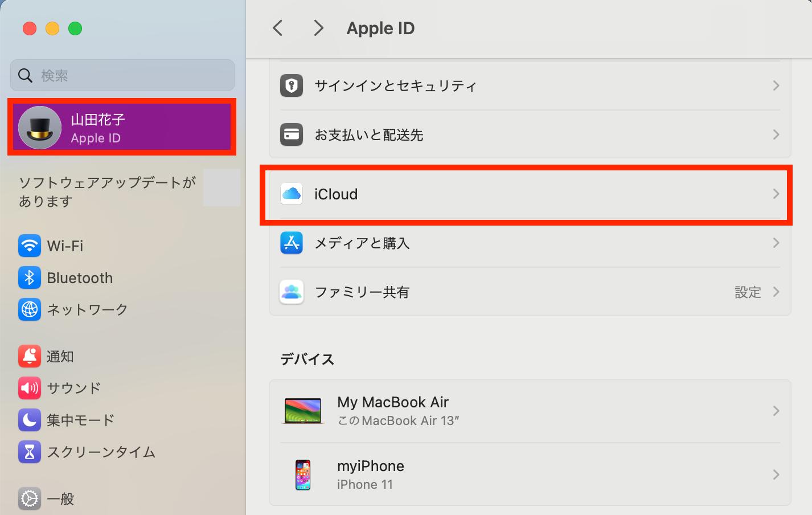Click the 検索 search field
The image size is (812, 515).
pyautogui.click(x=121, y=75)
